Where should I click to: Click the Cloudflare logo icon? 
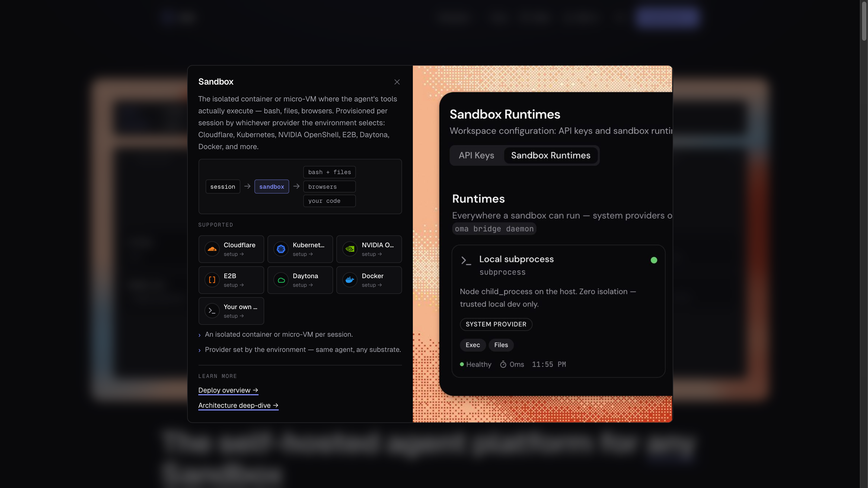[x=212, y=249]
